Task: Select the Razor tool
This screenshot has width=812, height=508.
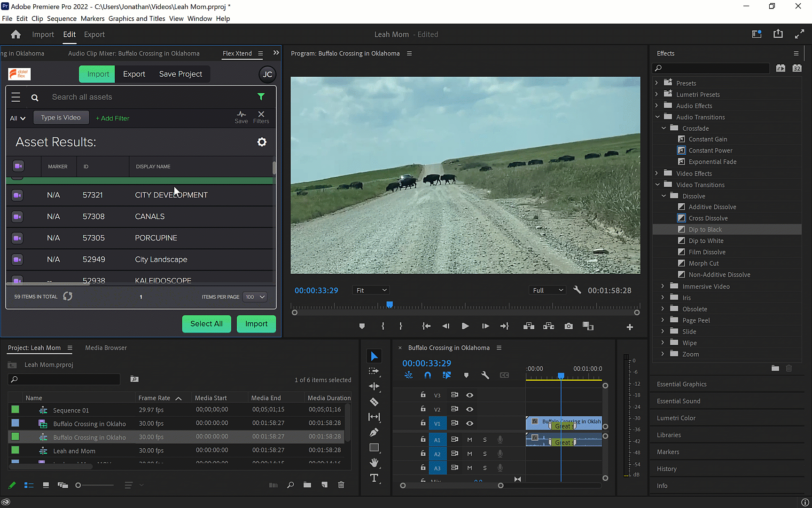Action: [x=374, y=402]
